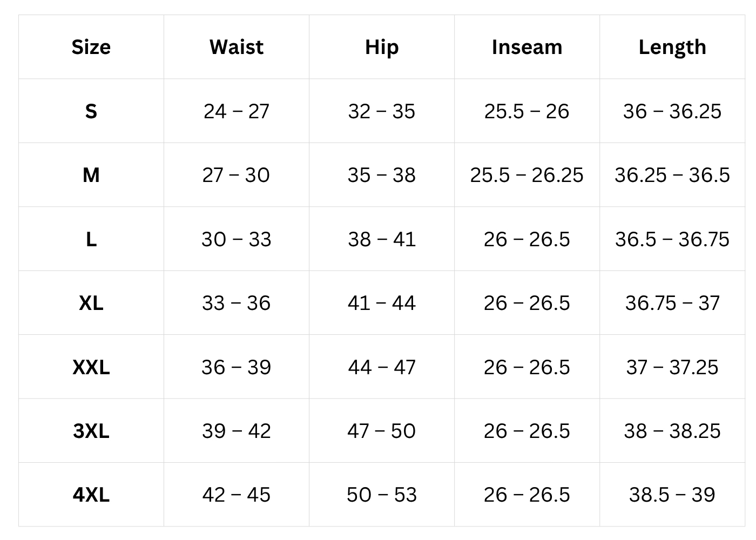Select hip value 50 – 53
Screen dimensions: 756x540
[382, 495]
